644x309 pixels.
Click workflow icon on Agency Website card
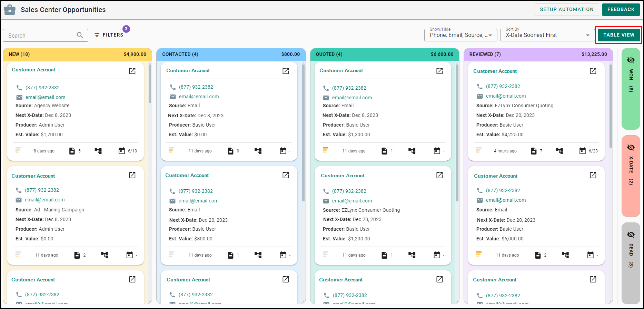[98, 151]
